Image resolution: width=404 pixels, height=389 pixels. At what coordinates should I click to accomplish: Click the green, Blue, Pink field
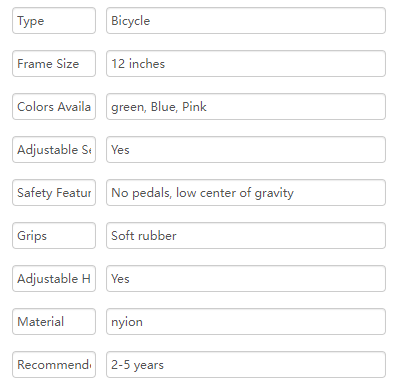246,107
